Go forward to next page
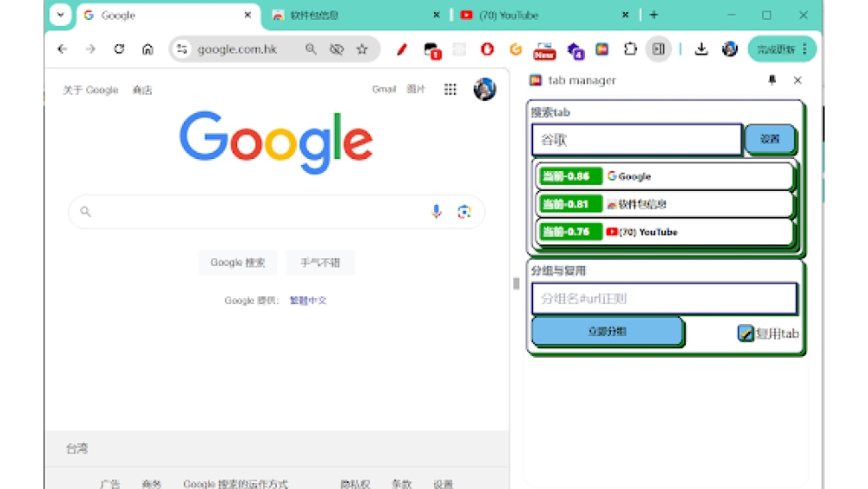 (91, 50)
